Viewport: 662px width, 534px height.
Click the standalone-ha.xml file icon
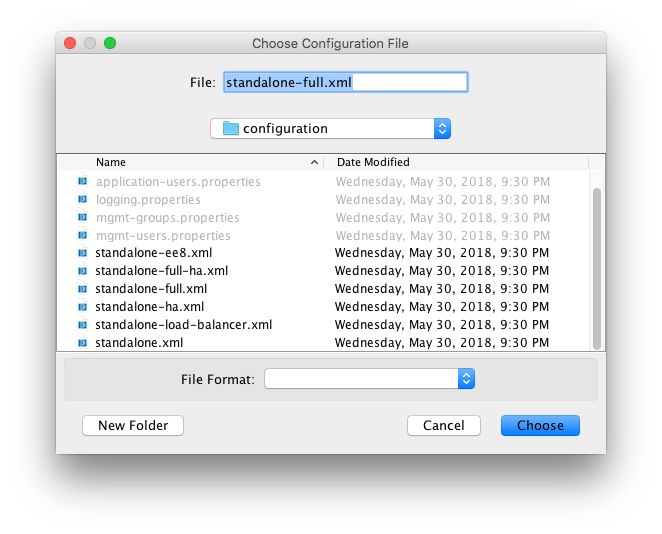pos(82,307)
